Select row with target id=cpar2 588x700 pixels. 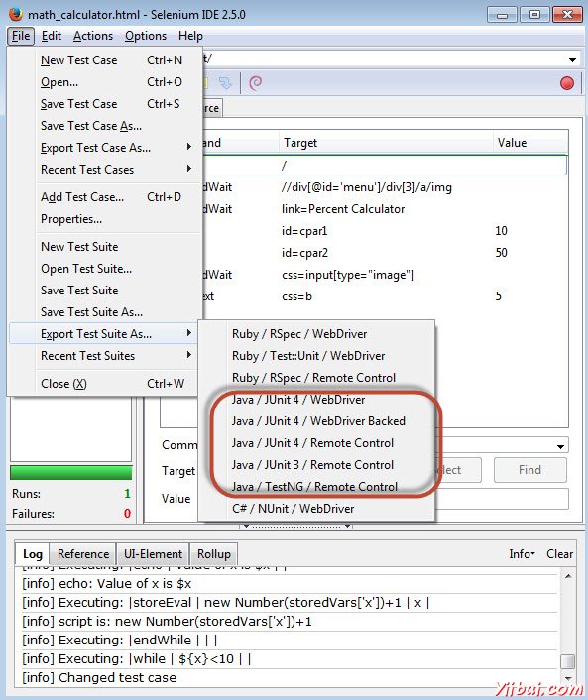point(385,253)
